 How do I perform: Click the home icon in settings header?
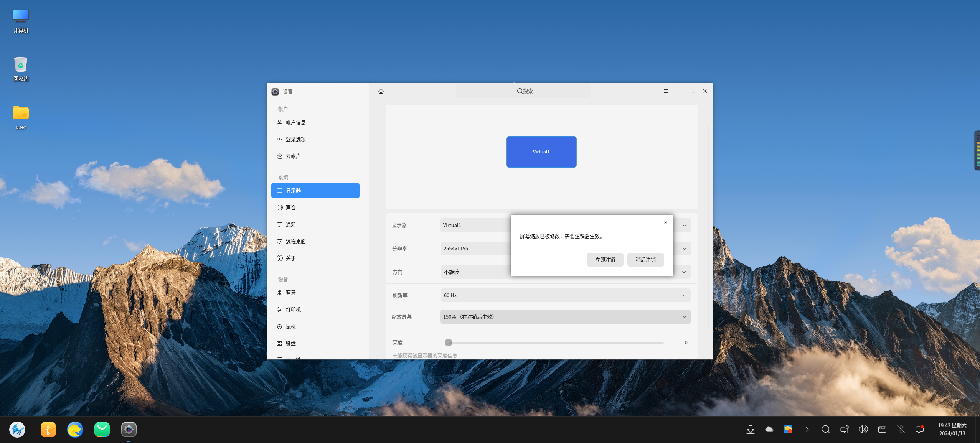click(381, 91)
